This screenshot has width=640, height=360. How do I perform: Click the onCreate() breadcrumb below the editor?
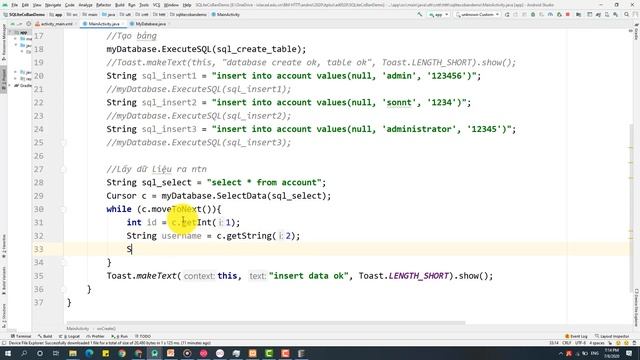pyautogui.click(x=106, y=329)
